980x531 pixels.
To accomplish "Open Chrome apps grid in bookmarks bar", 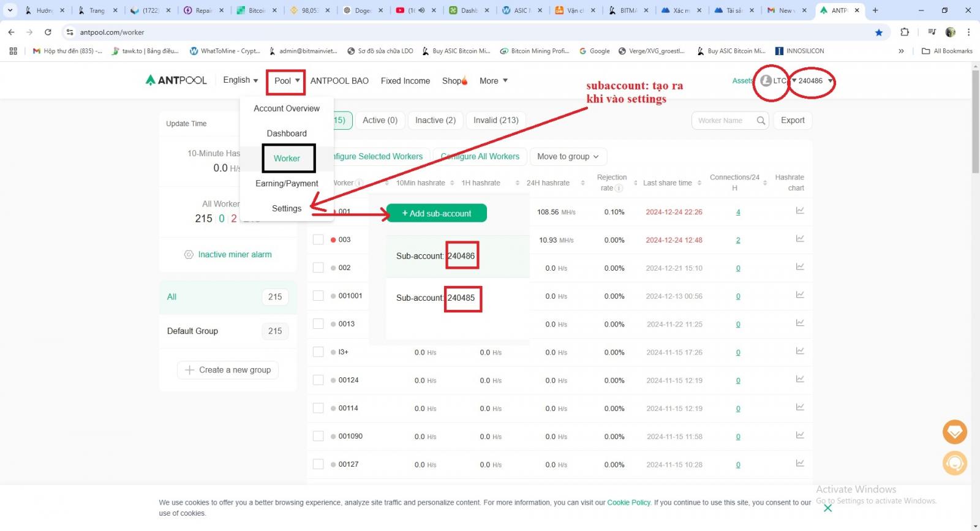I will tap(13, 51).
